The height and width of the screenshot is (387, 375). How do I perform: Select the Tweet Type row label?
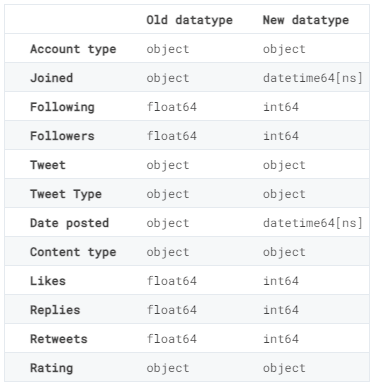pos(66,194)
